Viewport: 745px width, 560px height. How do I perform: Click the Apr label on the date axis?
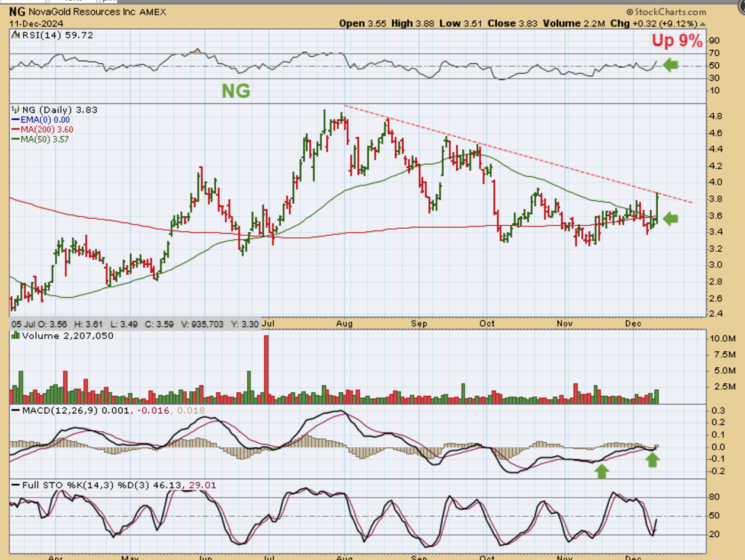[x=56, y=557]
